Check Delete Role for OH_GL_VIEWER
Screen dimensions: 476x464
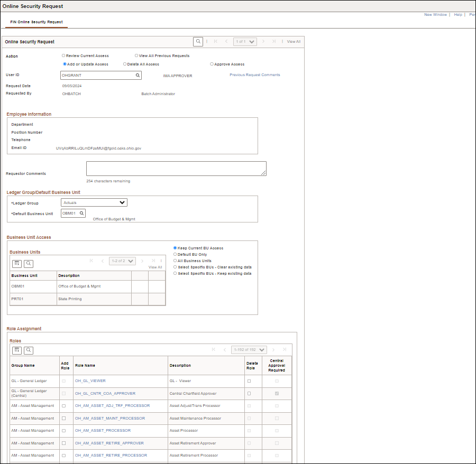249,381
